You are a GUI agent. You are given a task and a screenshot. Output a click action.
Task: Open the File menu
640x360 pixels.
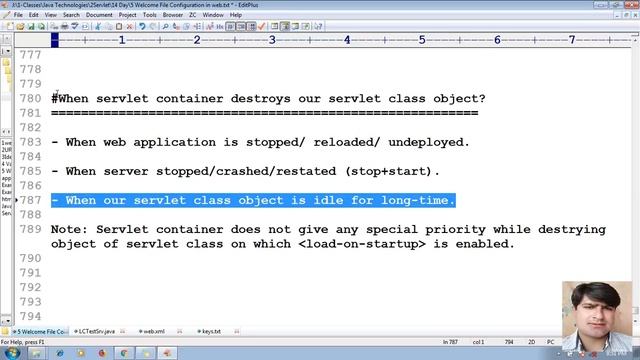[18, 15]
